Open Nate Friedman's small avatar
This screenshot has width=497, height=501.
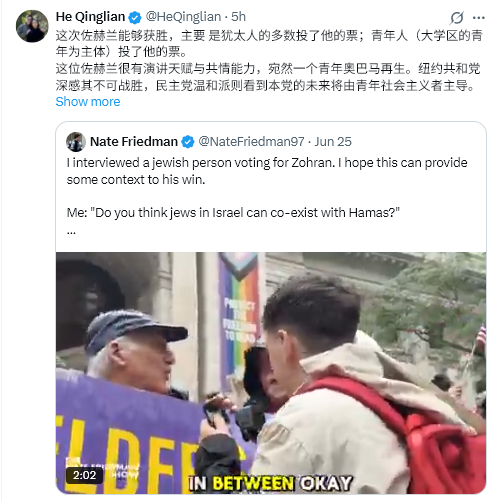76,142
